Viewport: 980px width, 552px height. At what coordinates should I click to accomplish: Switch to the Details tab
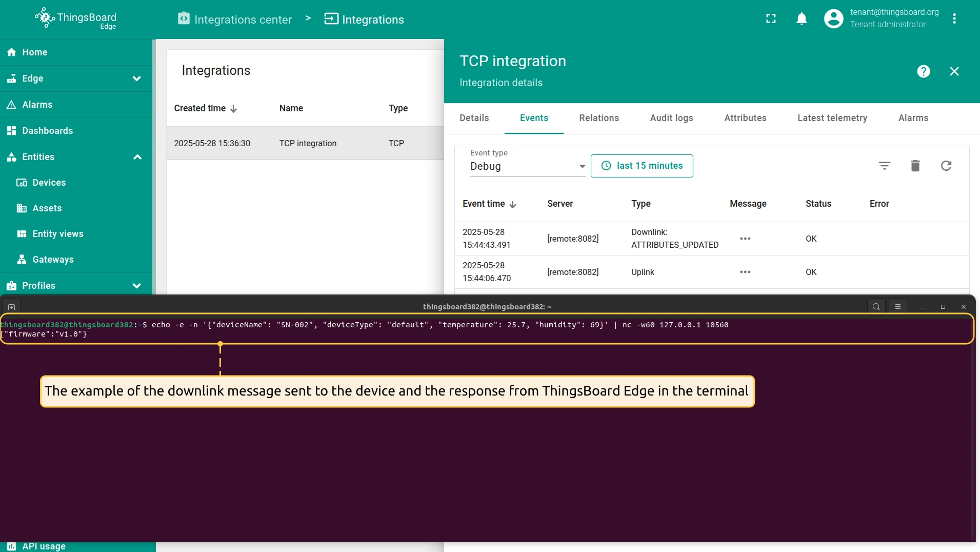click(474, 118)
